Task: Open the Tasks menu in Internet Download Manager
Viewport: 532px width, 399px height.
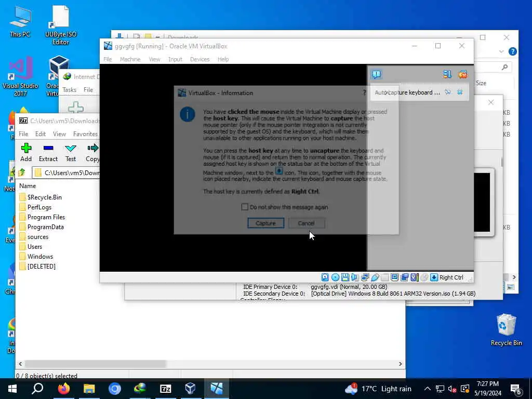Action: (69, 89)
